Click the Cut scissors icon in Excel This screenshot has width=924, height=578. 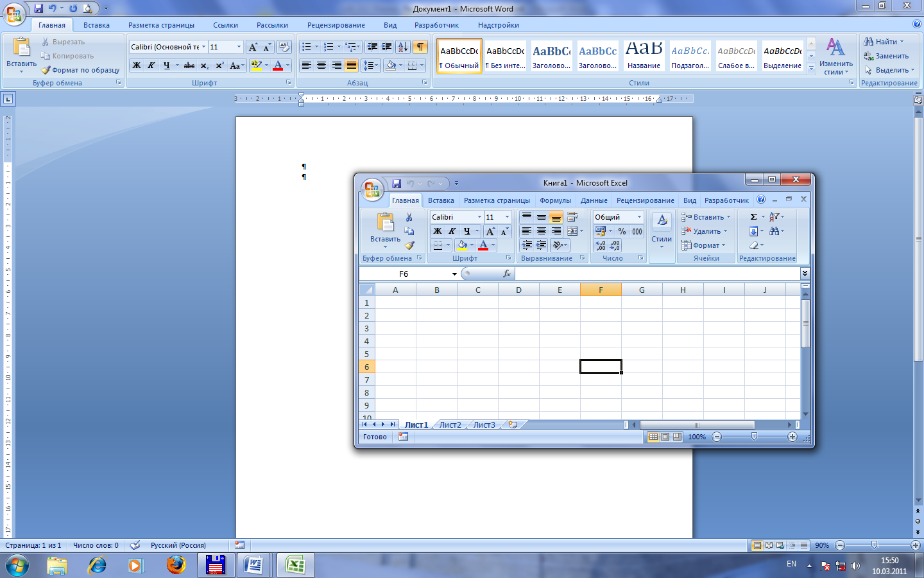point(409,217)
